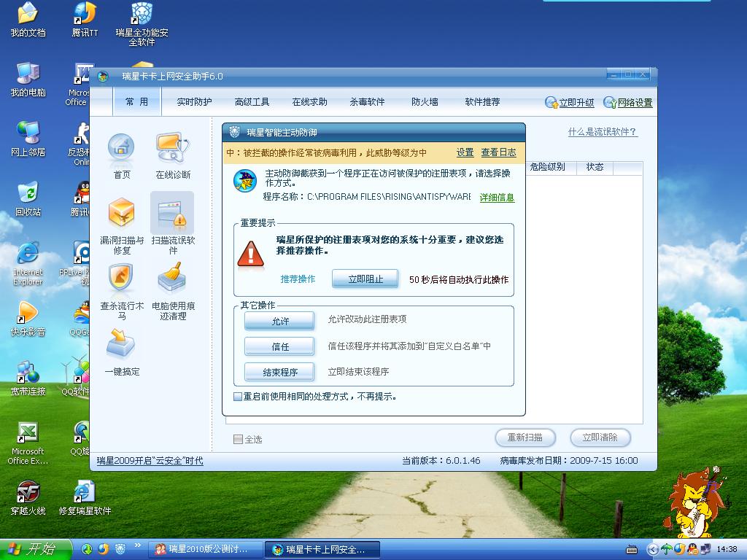
Task: Open 瑞星2009开启云安全时代 status link
Action: point(150,461)
